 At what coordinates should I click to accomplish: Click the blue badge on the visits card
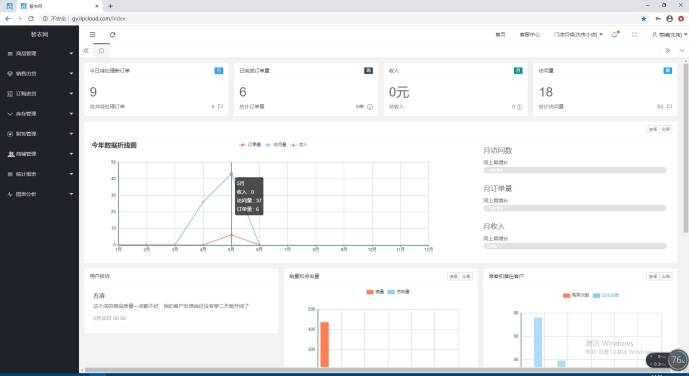point(667,70)
